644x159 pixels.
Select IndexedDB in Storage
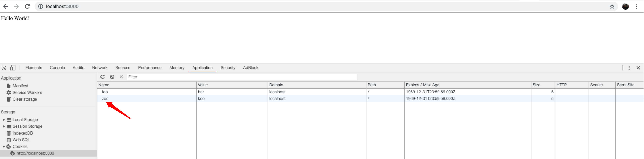[23, 133]
